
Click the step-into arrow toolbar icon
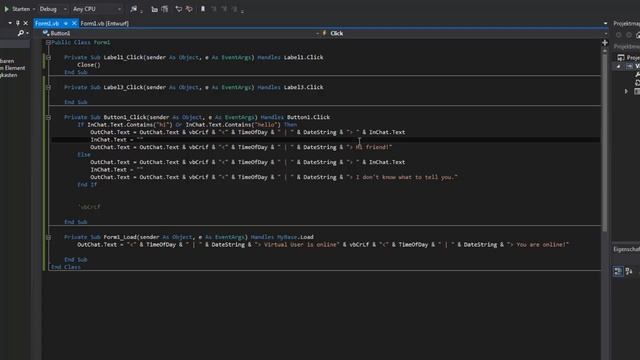point(178,9)
